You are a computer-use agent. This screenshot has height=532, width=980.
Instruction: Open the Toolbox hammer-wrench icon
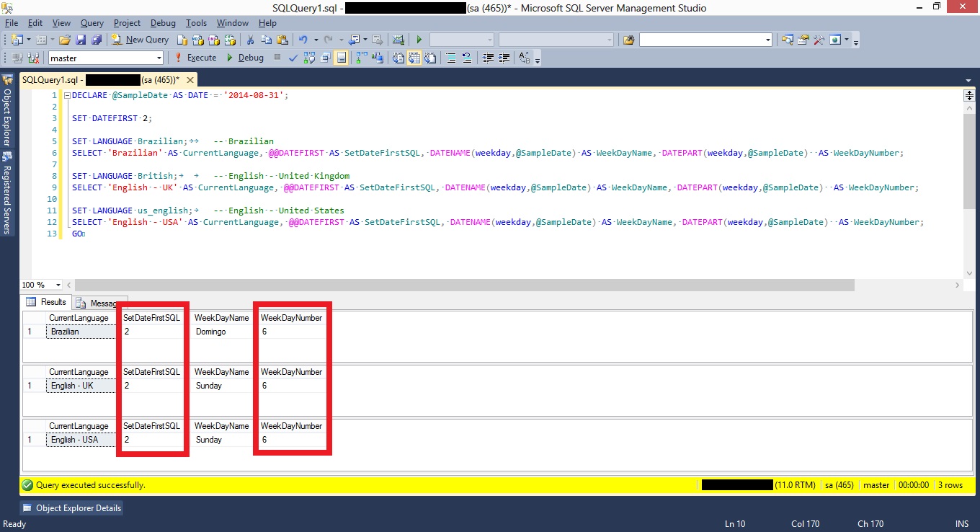pos(819,40)
